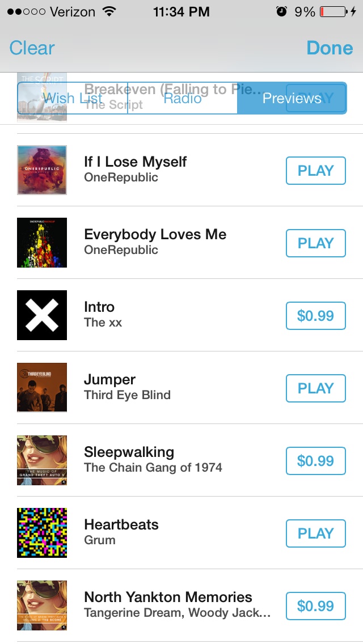Tap North Yankton Memories album artwork
363x644 pixels.
click(x=42, y=605)
